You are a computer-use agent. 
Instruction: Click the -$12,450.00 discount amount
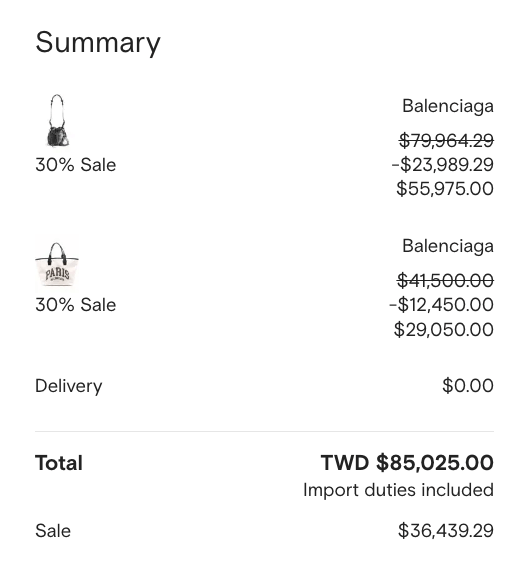point(441,304)
